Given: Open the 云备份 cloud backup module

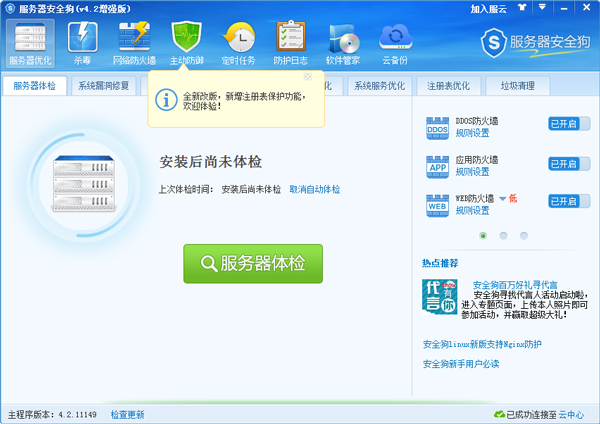Looking at the screenshot, I should pyautogui.click(x=395, y=42).
